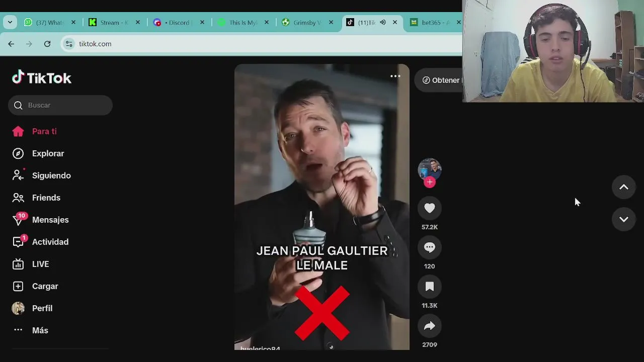Close the This Is My tab
644x362 pixels.
click(x=267, y=22)
